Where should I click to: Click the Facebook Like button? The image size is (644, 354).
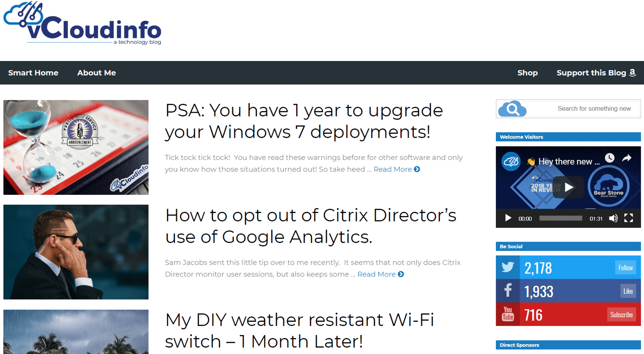tap(628, 291)
